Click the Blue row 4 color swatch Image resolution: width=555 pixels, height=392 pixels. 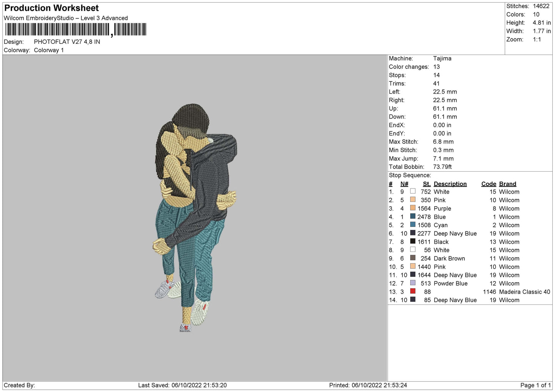[x=413, y=217]
